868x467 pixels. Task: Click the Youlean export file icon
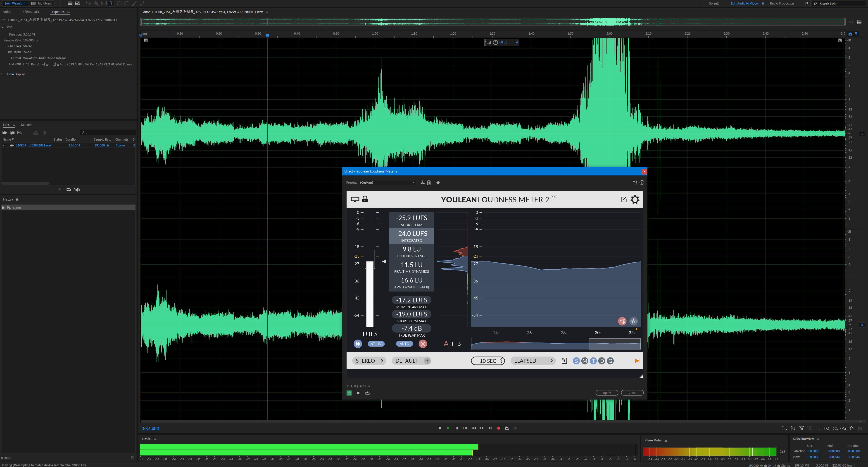[564, 361]
